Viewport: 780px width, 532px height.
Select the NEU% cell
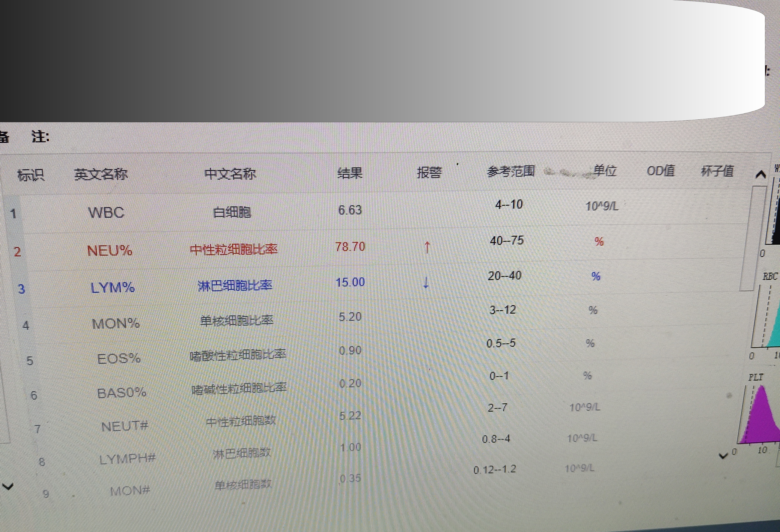click(x=109, y=250)
